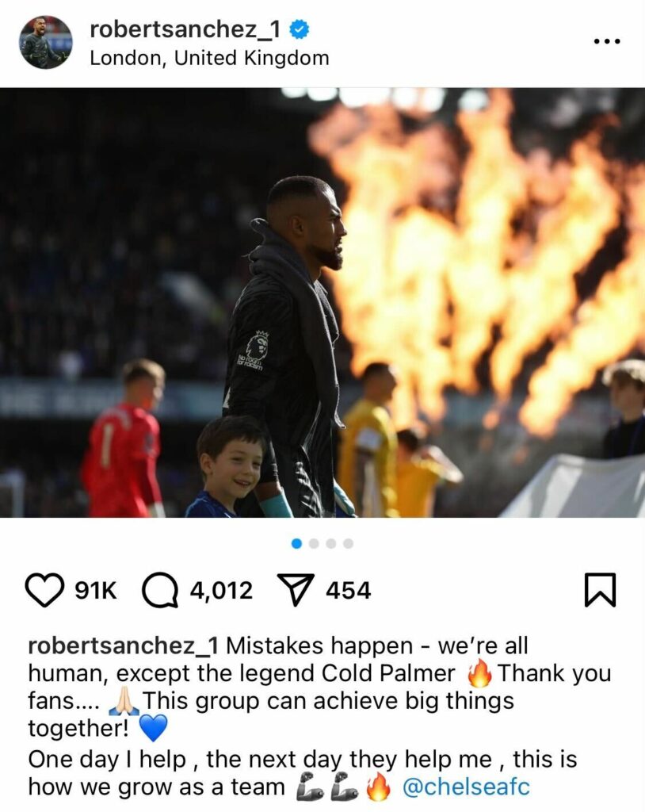Save post with the bookmark icon

coord(600,590)
